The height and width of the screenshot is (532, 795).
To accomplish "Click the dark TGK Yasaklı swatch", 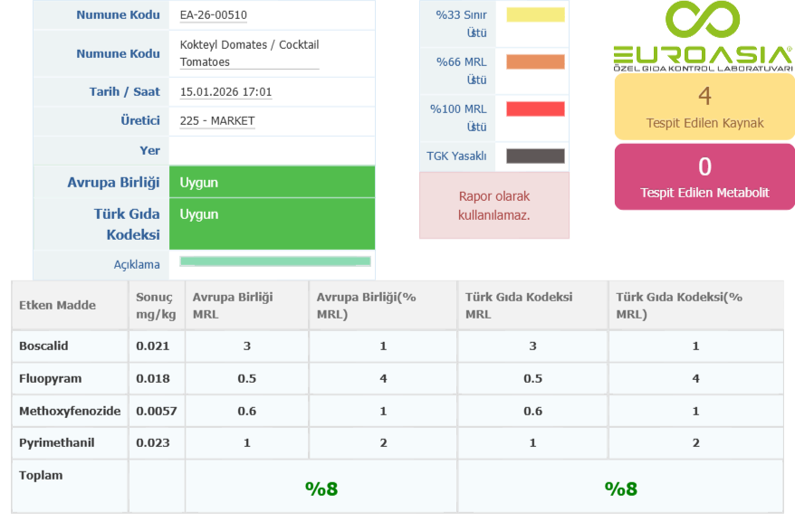I will click(535, 157).
